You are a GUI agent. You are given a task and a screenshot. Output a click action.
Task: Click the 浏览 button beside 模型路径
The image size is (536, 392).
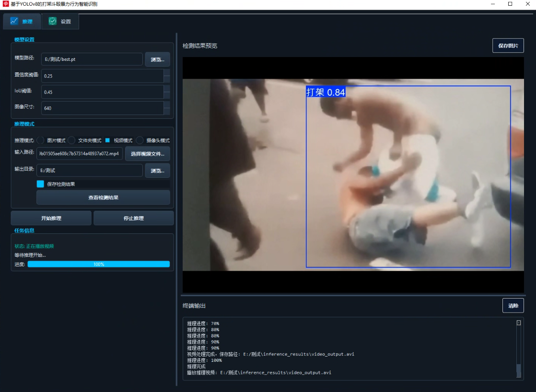pyautogui.click(x=158, y=59)
